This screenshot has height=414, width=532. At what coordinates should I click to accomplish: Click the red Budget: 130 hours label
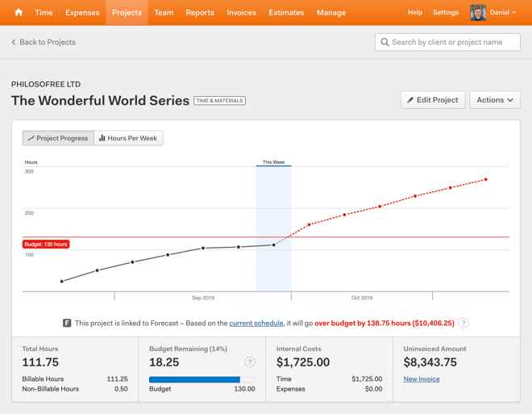coord(46,244)
